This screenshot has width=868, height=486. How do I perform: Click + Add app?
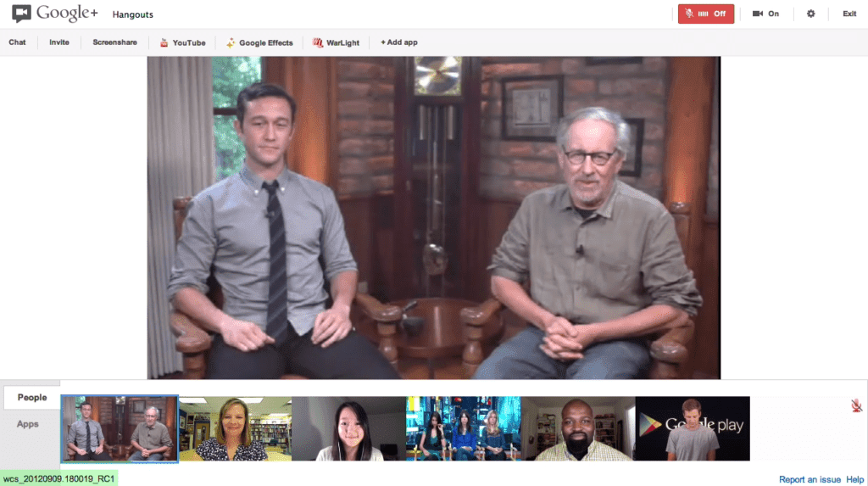pos(399,42)
